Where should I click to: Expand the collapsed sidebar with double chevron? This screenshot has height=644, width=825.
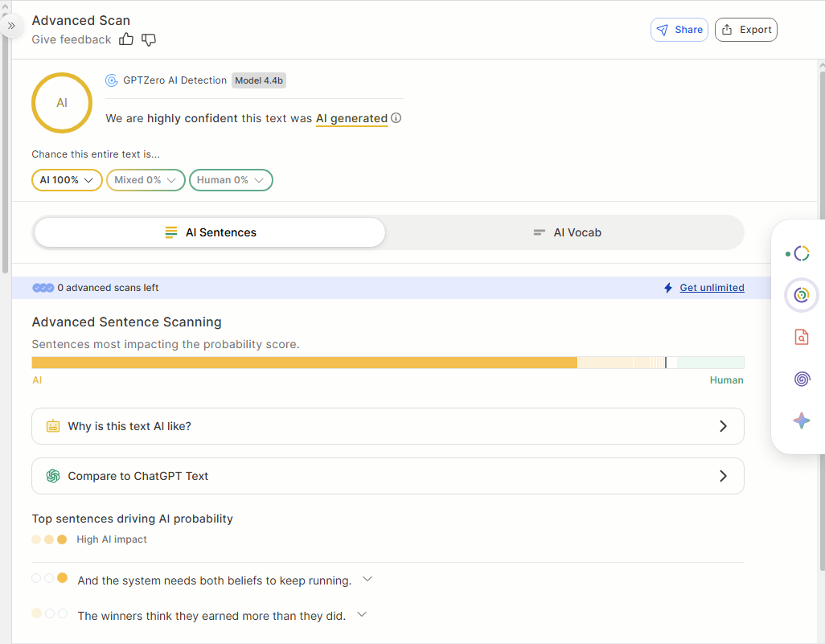(11, 25)
